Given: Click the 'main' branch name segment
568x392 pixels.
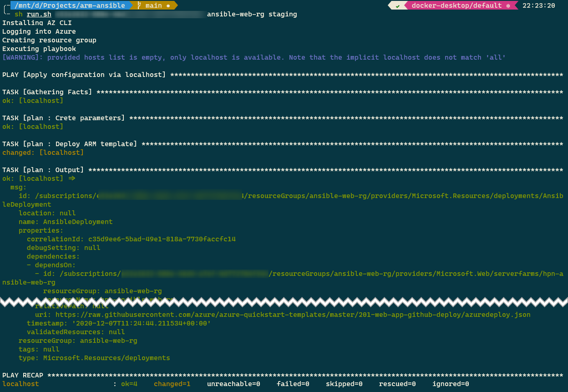Looking at the screenshot, I should [x=154, y=5].
